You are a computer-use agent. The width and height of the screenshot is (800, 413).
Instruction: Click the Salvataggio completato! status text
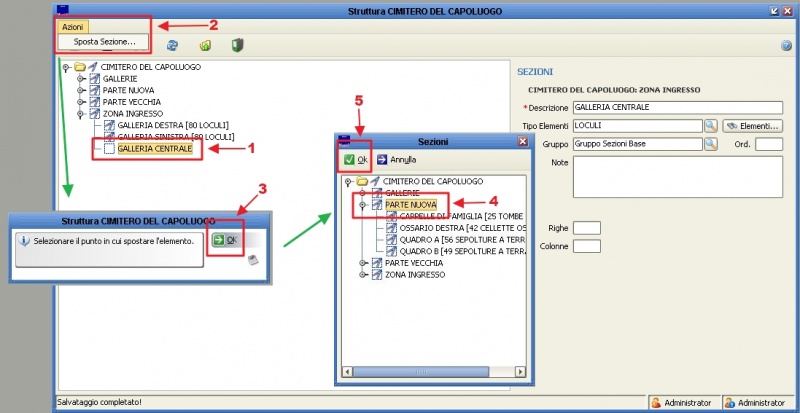pos(99,402)
